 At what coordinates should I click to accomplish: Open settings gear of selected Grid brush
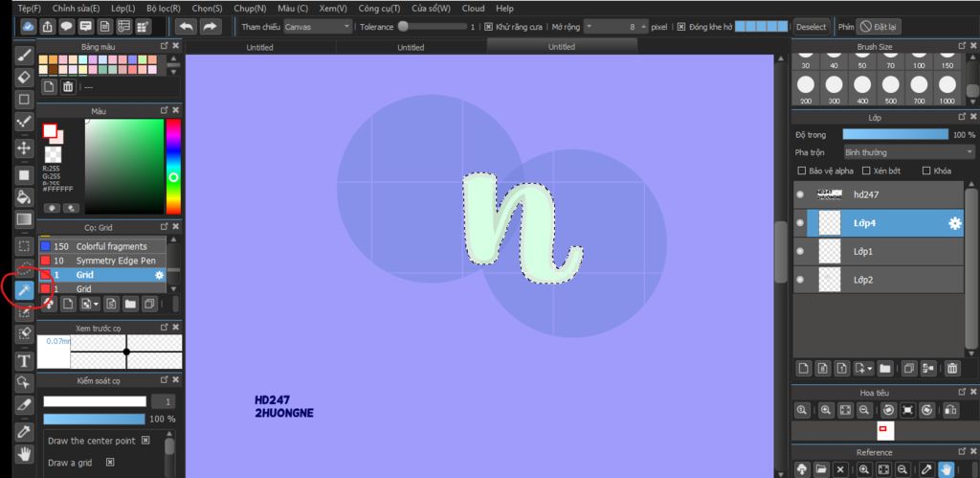pyautogui.click(x=160, y=275)
